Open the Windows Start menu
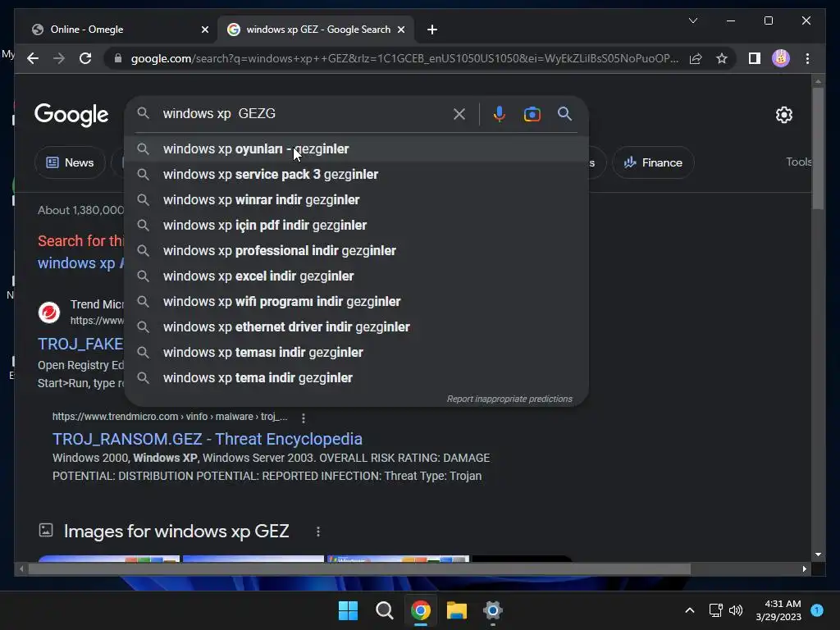This screenshot has height=630, width=840. click(348, 610)
